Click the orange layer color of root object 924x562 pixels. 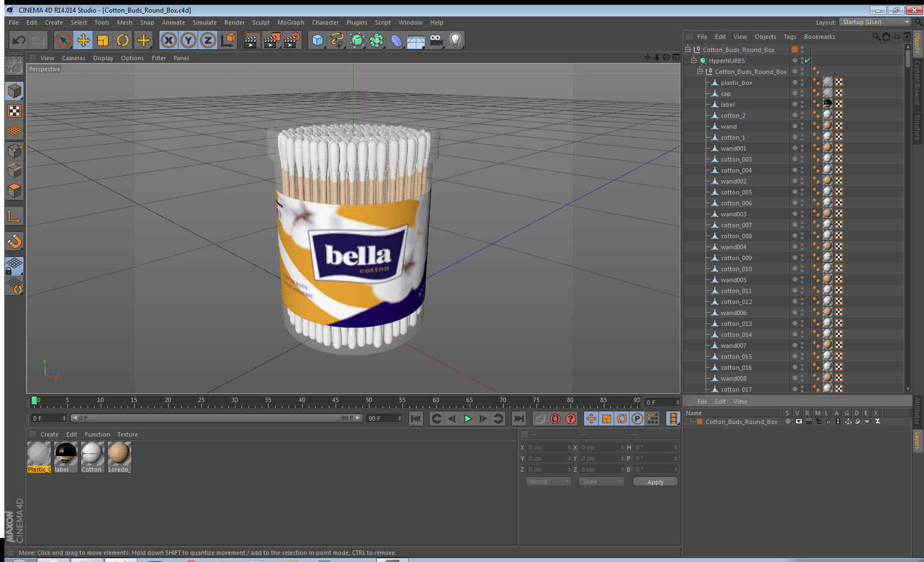click(x=795, y=49)
